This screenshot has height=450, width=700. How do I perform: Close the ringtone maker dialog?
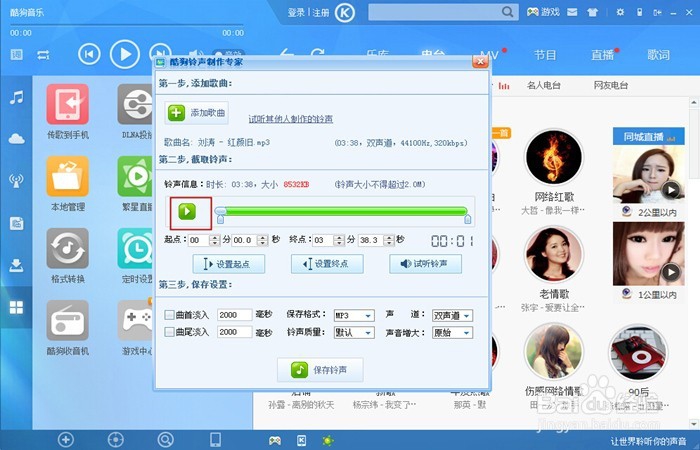pos(480,62)
